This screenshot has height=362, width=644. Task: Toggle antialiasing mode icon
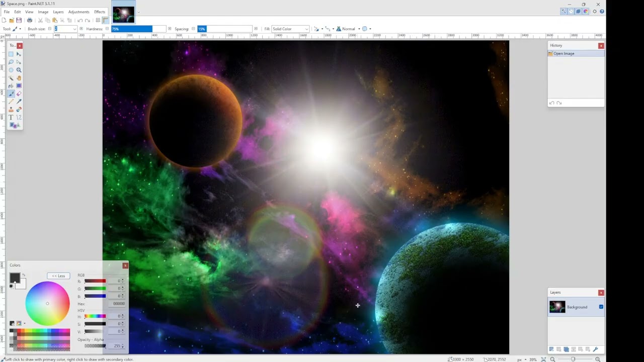pos(316,29)
